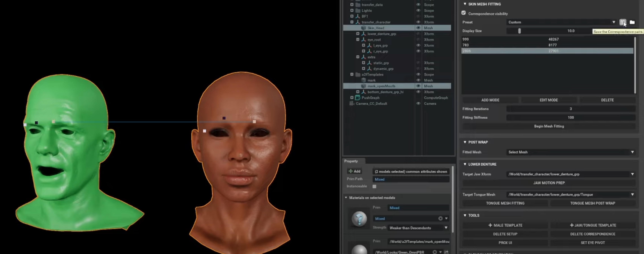Click the unknown material preview thumbnail

tap(359, 219)
